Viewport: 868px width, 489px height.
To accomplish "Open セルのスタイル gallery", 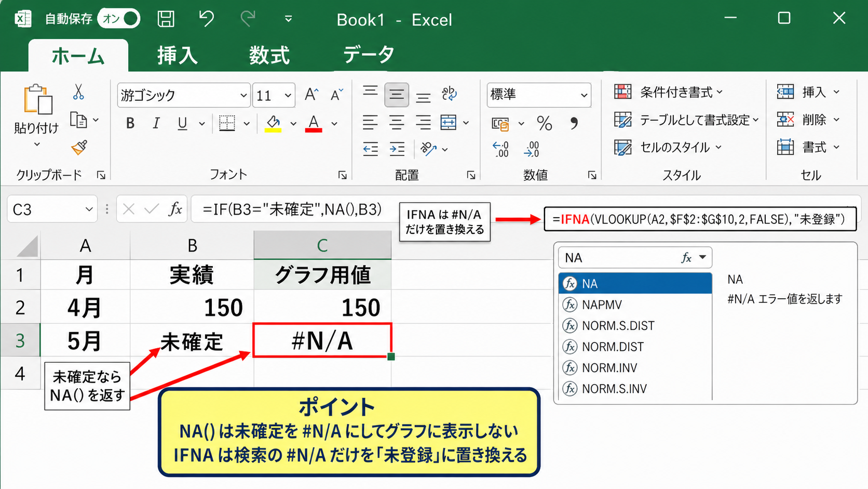I will click(668, 148).
